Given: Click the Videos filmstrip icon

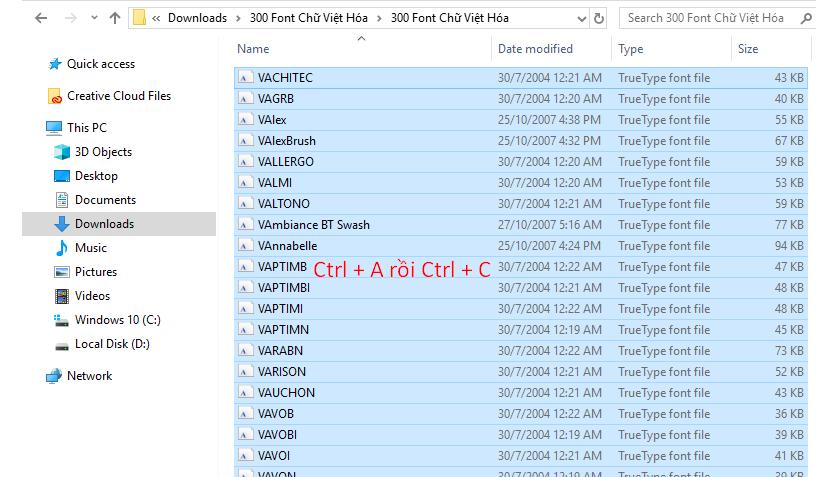Looking at the screenshot, I should (x=62, y=296).
